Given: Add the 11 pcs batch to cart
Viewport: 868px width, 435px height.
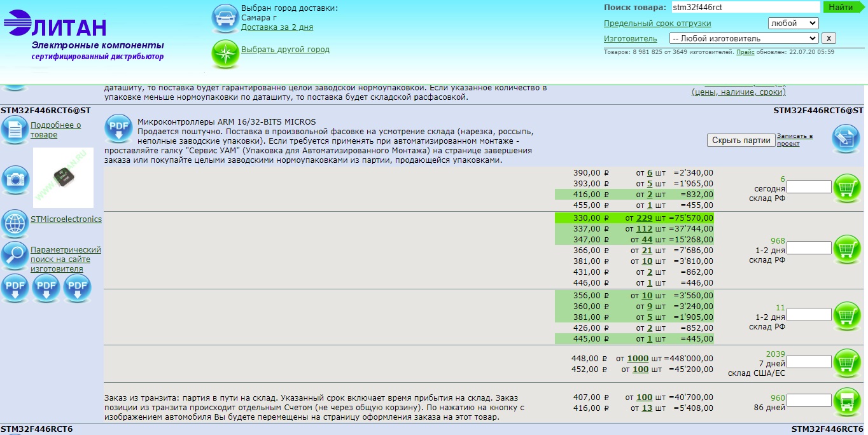Looking at the screenshot, I should point(847,316).
